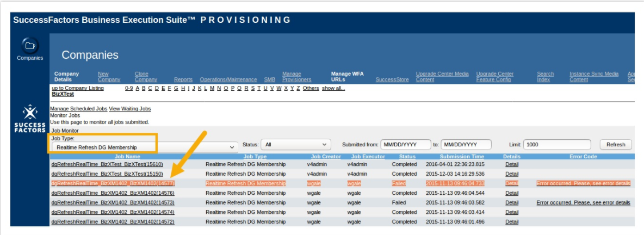Click the Submitted to date field
Viewport: 644px width, 235px height.
pos(466,145)
